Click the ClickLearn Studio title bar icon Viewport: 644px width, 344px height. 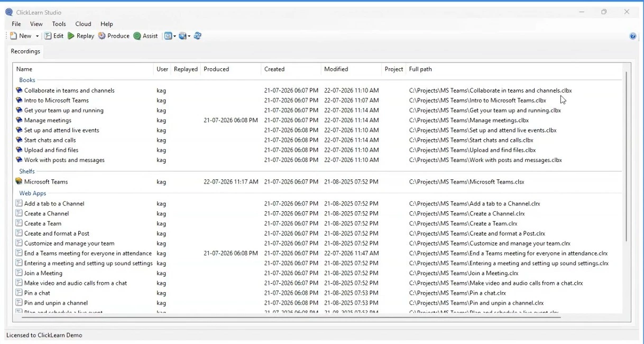(9, 12)
